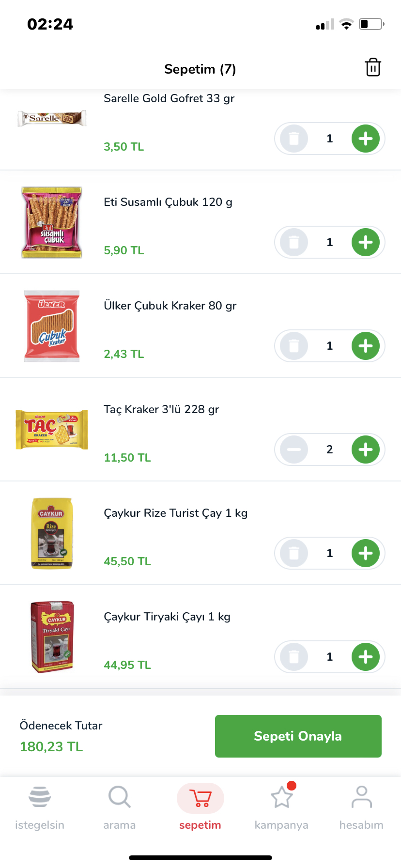
Task: Remove Çaykur Rize Turist Çay
Action: (x=294, y=554)
